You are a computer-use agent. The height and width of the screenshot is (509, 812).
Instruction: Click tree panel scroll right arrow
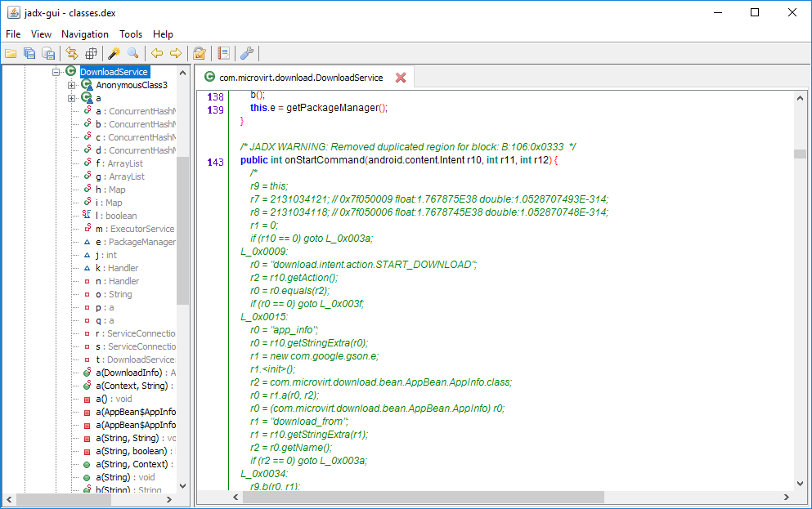tap(168, 500)
